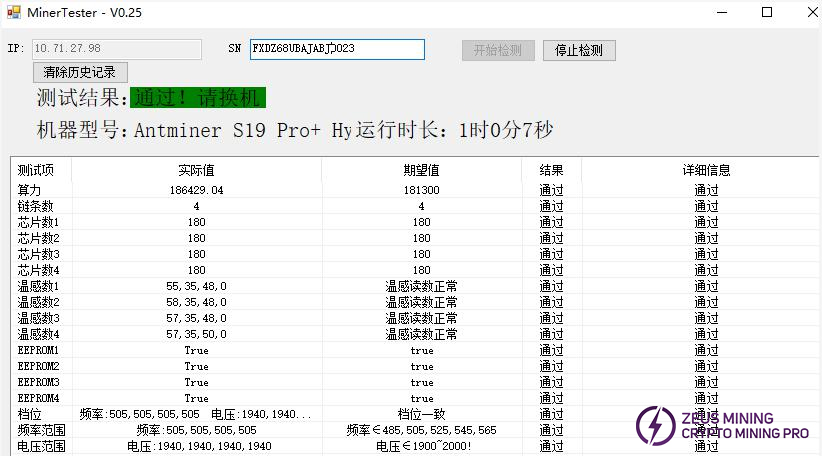This screenshot has width=822, height=456.
Task: Select the 算力 row label
Action: pyautogui.click(x=29, y=190)
